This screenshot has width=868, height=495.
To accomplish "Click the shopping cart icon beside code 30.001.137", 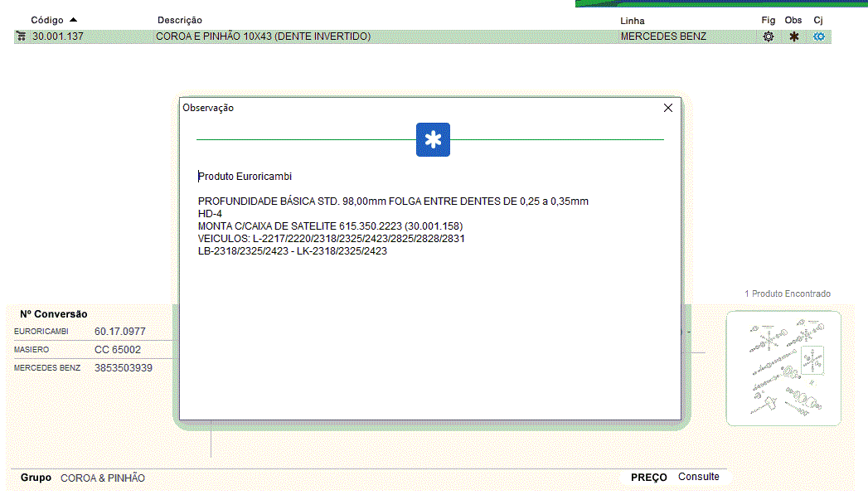I will (20, 36).
